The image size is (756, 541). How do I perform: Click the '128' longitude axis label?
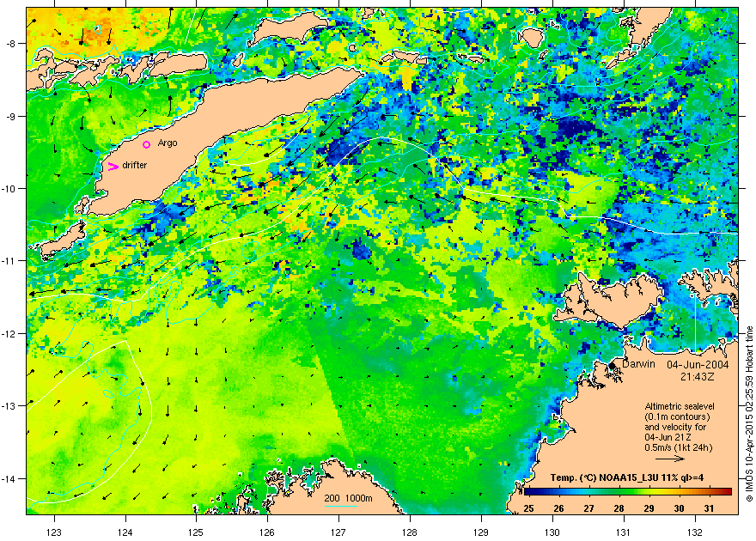click(410, 532)
